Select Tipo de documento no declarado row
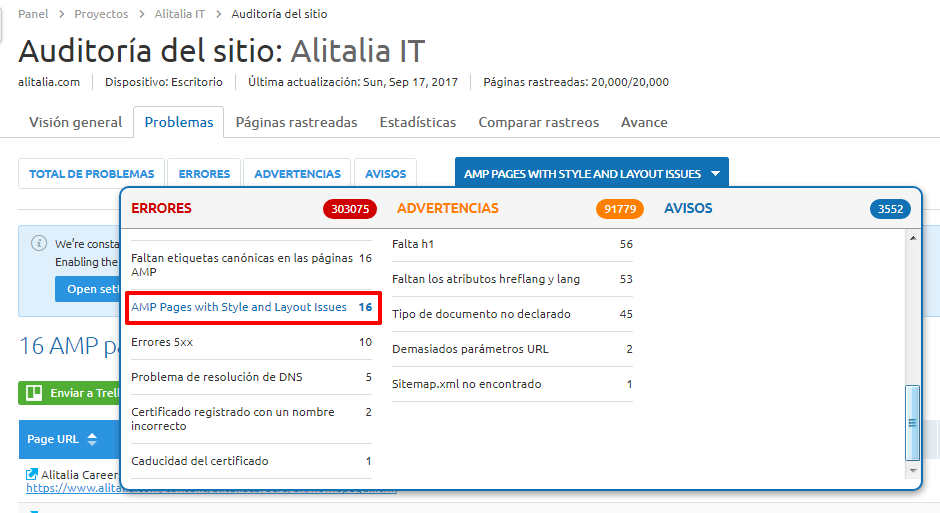 [x=513, y=314]
